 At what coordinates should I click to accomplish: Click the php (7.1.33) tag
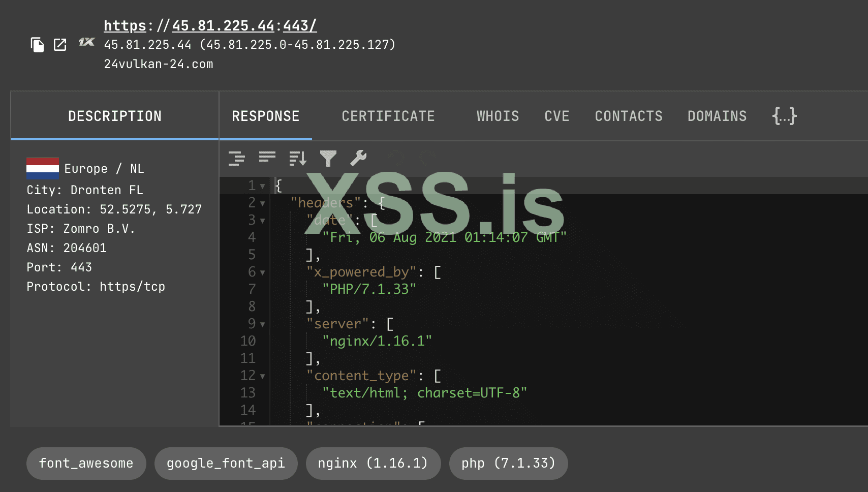pyautogui.click(x=508, y=464)
